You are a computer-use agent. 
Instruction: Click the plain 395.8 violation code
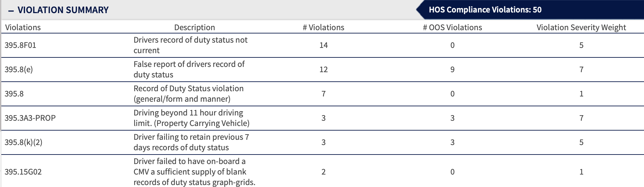[x=14, y=94]
